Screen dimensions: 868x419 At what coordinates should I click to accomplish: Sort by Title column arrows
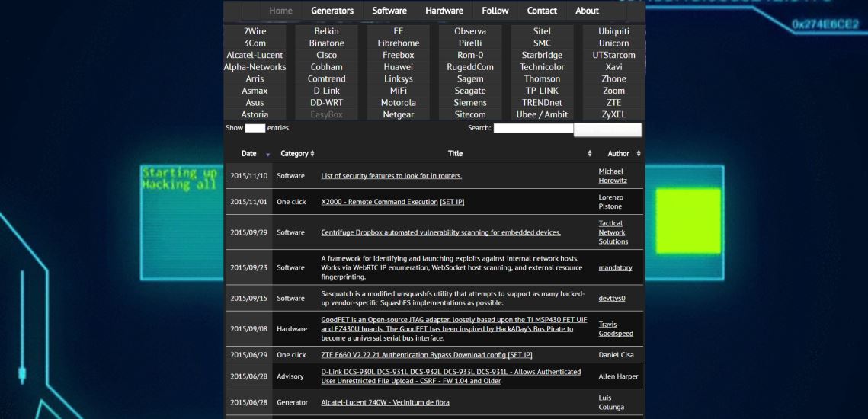click(590, 153)
